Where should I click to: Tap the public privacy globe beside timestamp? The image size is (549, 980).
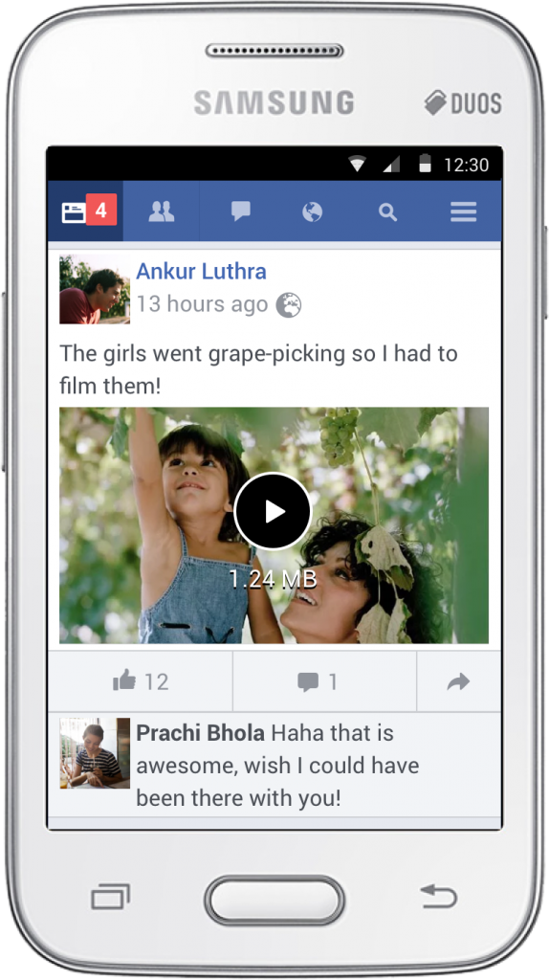click(x=289, y=305)
